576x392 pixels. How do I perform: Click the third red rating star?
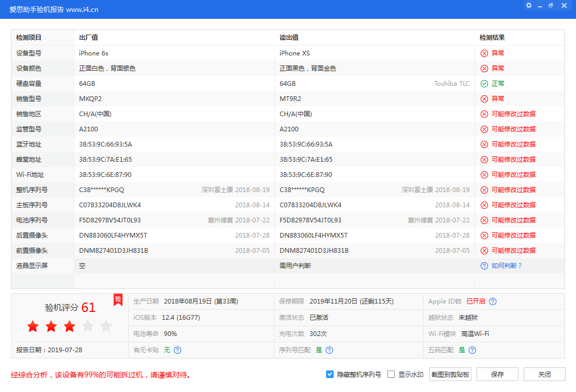click(70, 327)
